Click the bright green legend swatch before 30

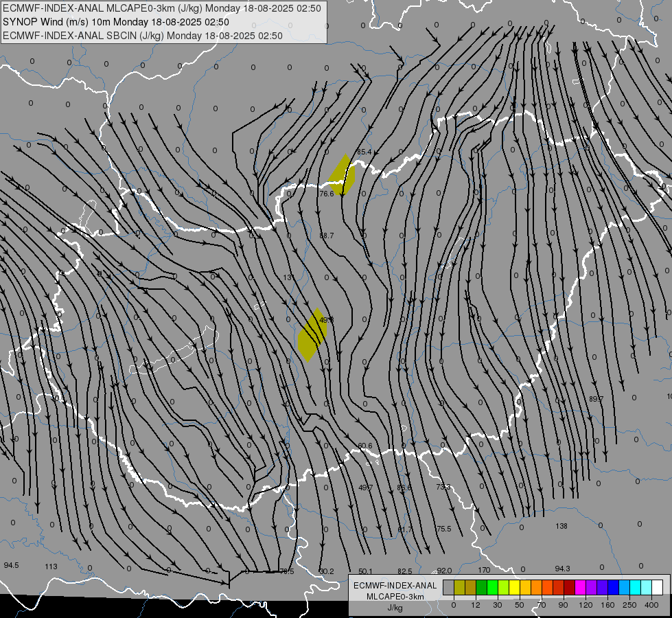coord(492,587)
